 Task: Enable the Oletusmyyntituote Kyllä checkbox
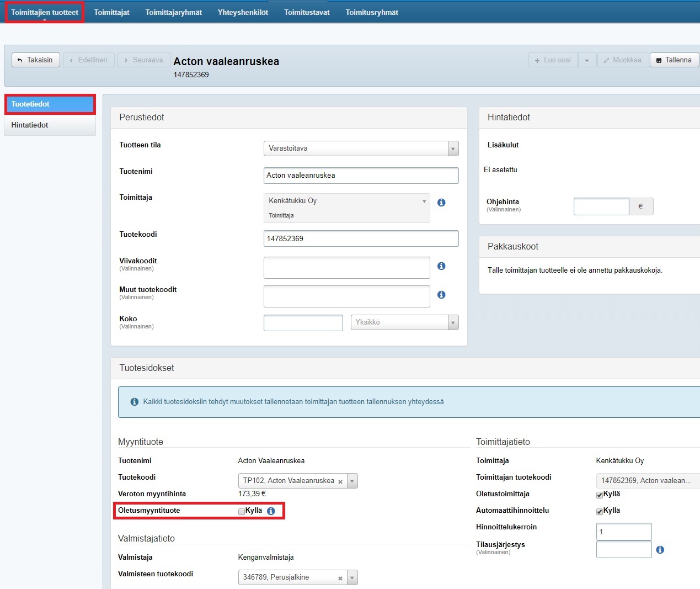click(x=242, y=512)
